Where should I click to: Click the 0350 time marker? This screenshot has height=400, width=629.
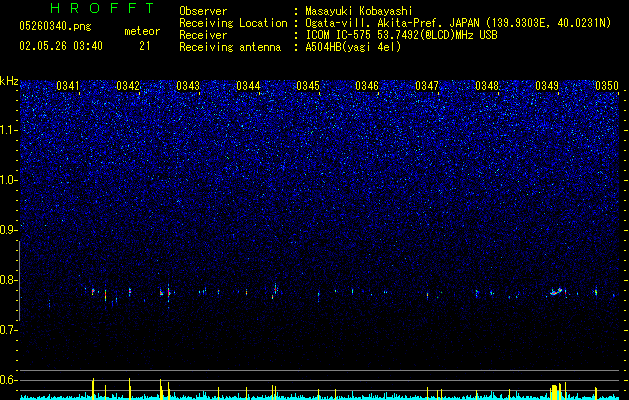(607, 86)
